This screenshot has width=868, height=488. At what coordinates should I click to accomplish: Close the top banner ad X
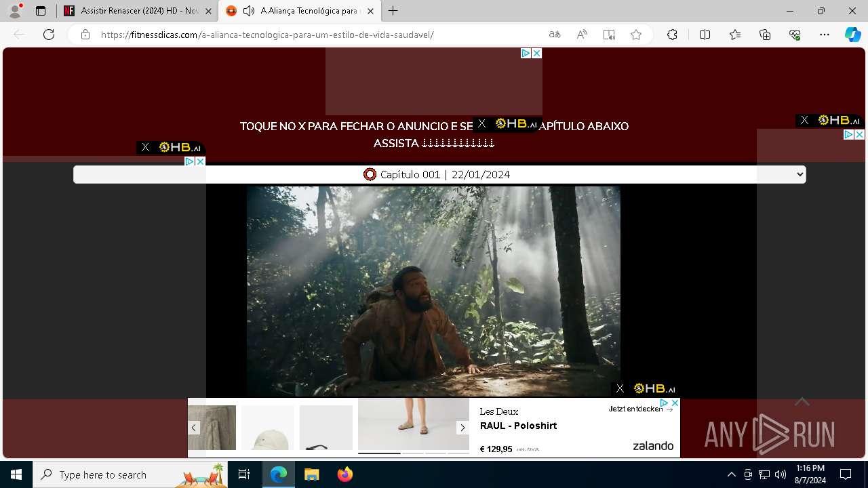pos(536,53)
